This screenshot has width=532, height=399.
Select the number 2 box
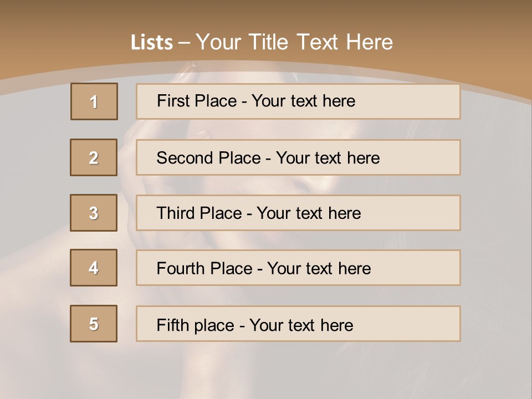click(x=94, y=157)
